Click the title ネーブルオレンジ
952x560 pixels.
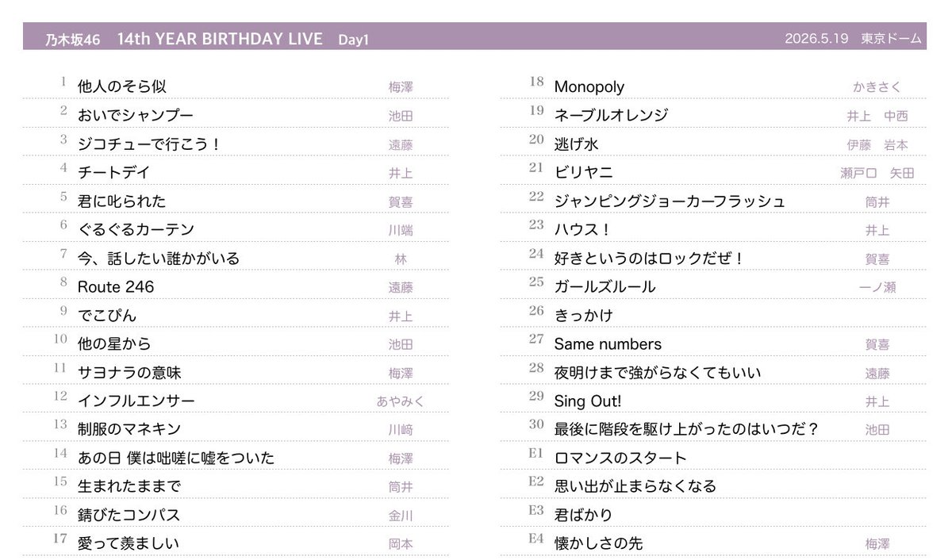tap(611, 115)
